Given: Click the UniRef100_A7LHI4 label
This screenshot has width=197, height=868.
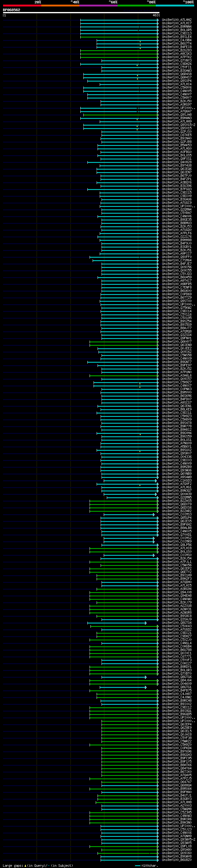Looking at the screenshot, I should point(177,84).
